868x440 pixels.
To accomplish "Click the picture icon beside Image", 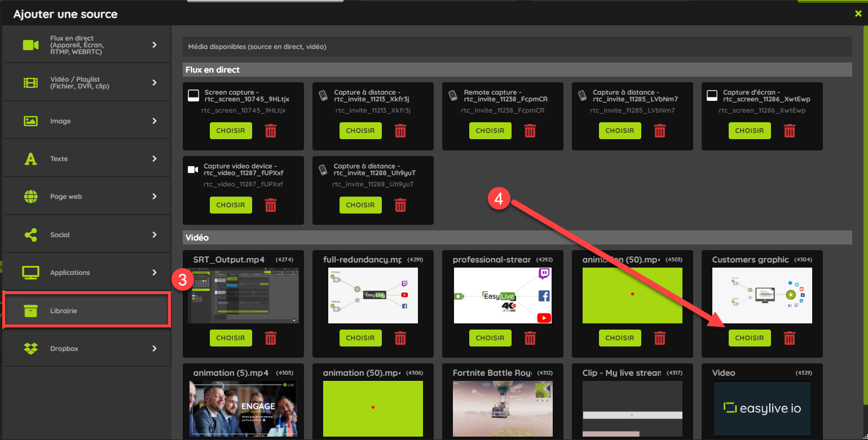I will click(x=30, y=121).
